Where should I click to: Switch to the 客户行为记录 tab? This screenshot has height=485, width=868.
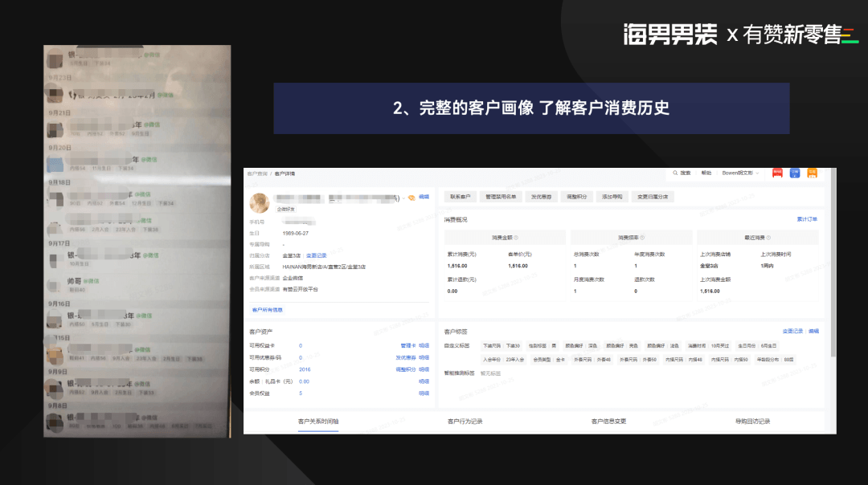[465, 422]
